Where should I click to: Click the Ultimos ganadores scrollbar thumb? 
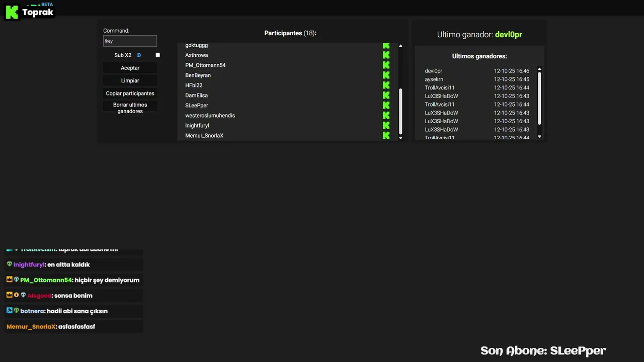[539, 98]
